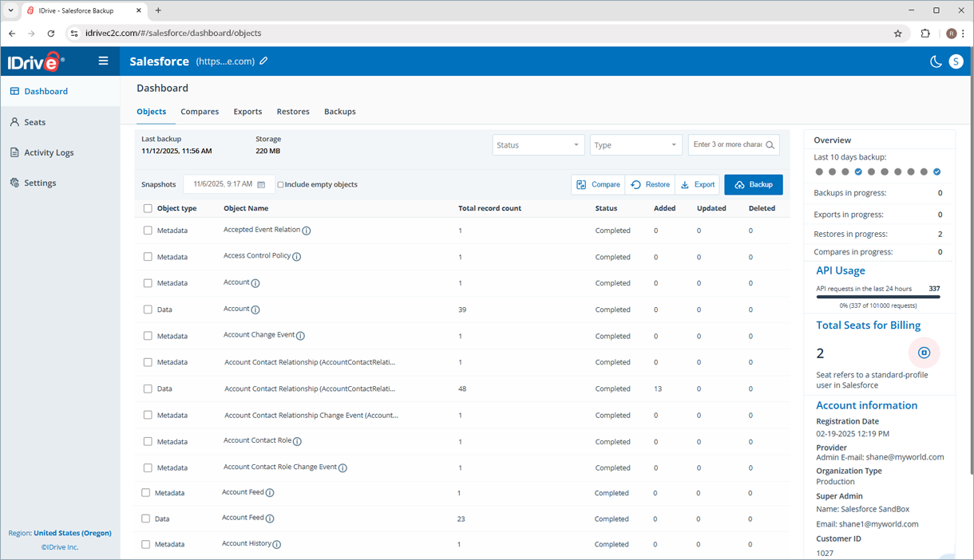
Task: Click the Object Name column header
Action: [x=246, y=208]
